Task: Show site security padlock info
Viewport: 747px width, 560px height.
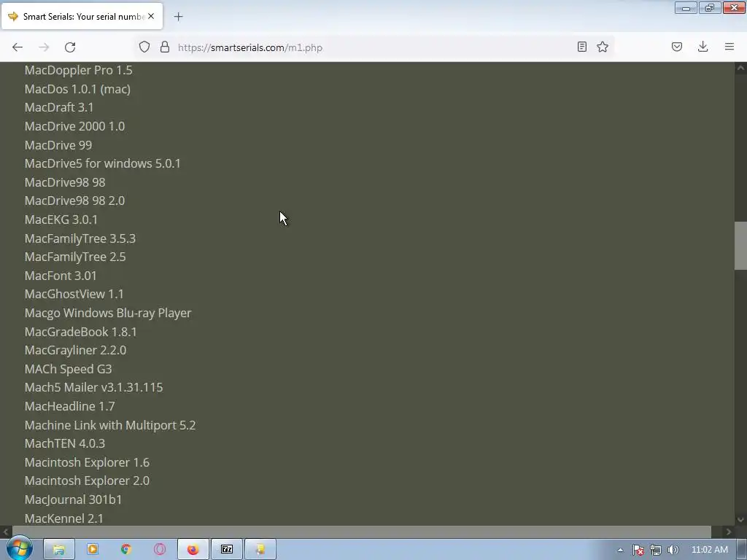Action: pos(165,47)
